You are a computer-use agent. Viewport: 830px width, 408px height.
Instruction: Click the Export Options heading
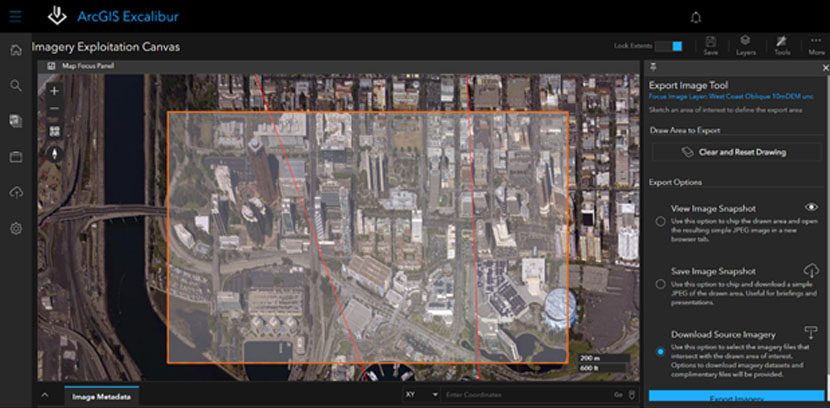pos(675,182)
